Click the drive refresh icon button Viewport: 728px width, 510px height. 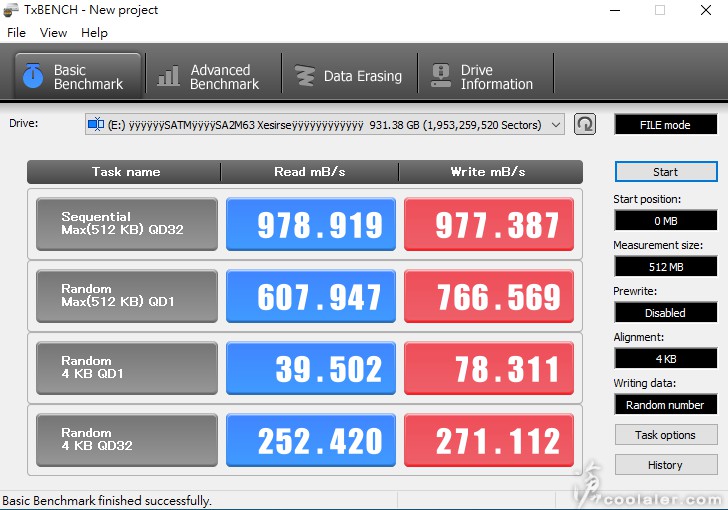coord(585,124)
